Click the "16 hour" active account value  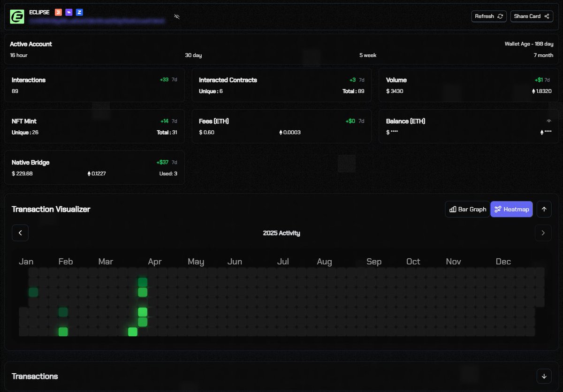point(19,55)
